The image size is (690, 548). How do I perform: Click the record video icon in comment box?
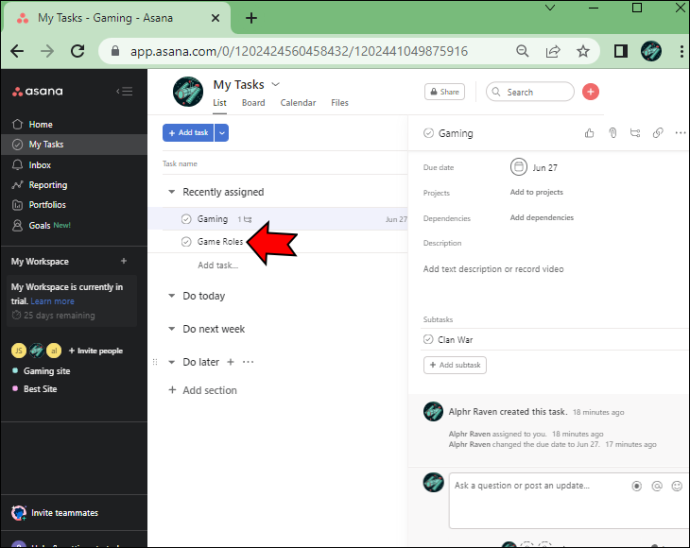[x=636, y=486]
